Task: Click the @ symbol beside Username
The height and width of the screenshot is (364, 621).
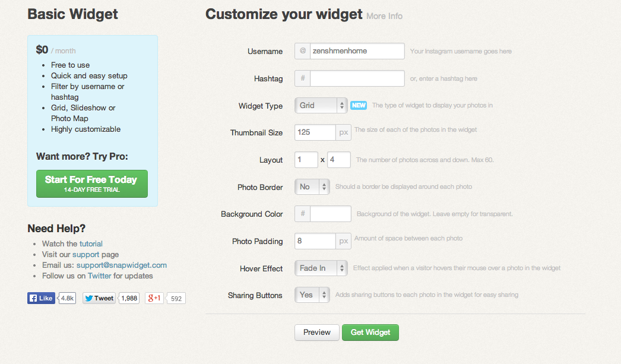Action: tap(303, 51)
